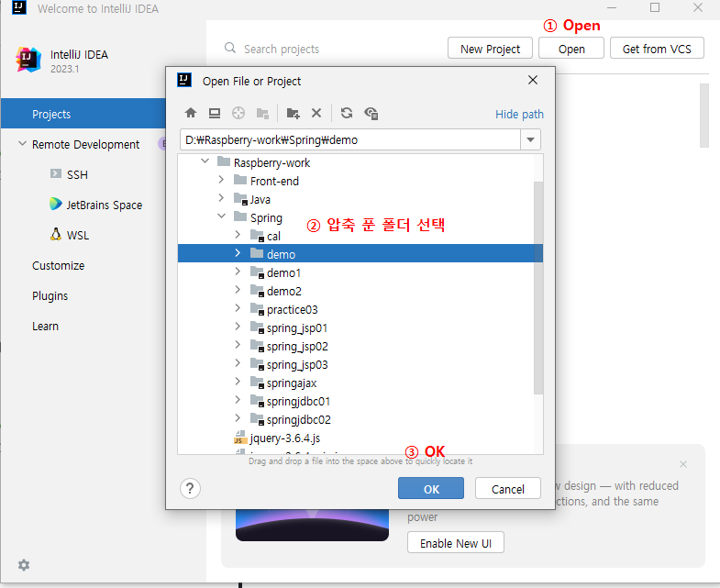Screen dimensions: 720x588
Task: Select the springjdbc02 folder
Action: [x=298, y=420]
